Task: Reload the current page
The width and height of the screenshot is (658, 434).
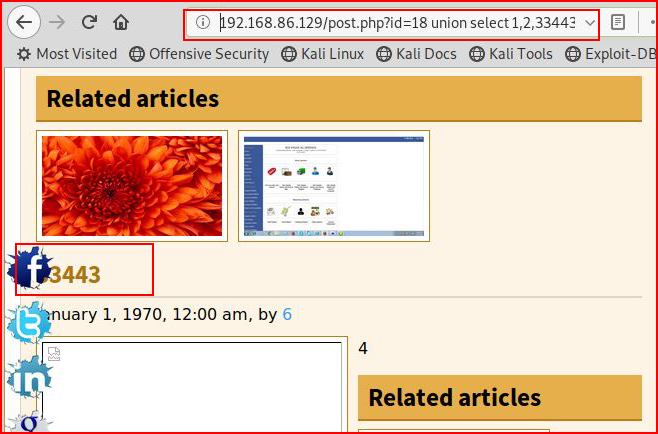Action: point(89,22)
